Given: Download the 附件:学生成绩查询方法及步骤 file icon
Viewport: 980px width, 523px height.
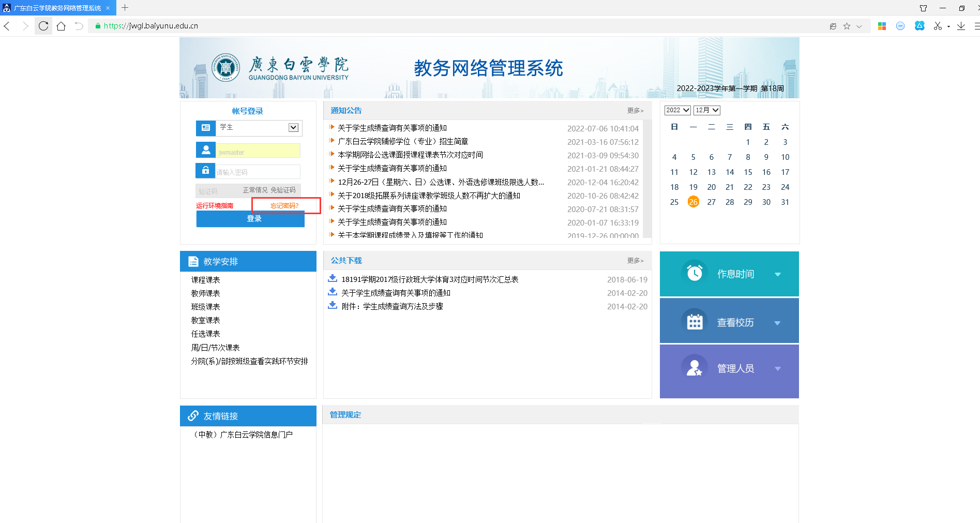Looking at the screenshot, I should click(333, 305).
